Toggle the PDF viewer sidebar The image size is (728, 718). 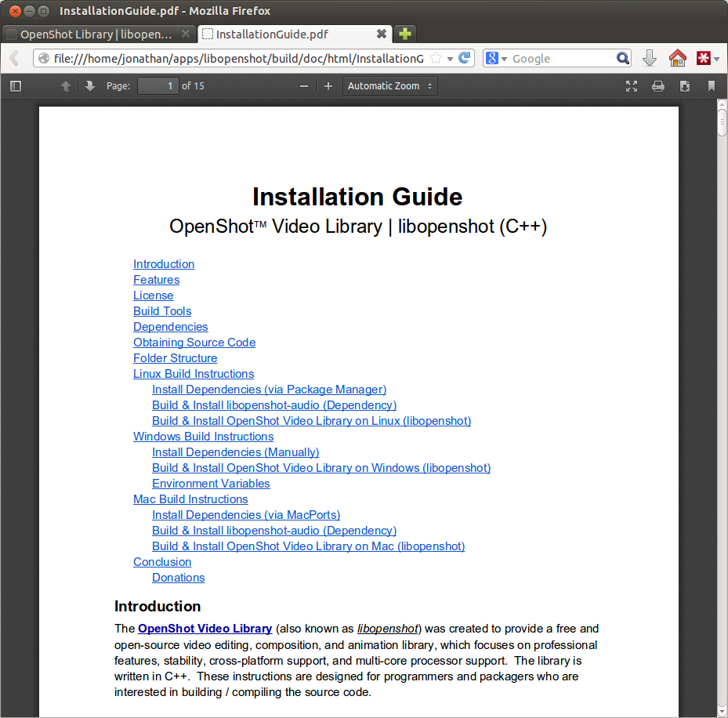tap(16, 86)
